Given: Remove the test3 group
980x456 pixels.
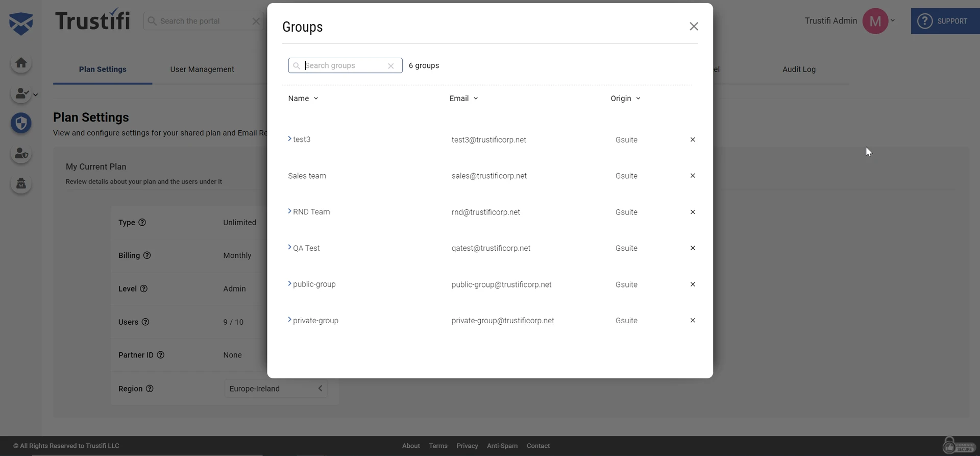Looking at the screenshot, I should click(693, 139).
